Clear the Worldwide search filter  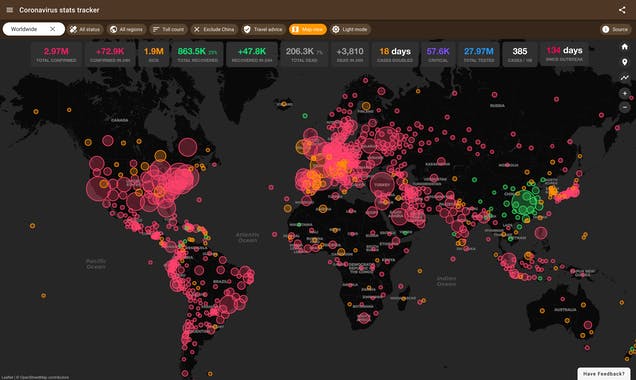(x=53, y=29)
